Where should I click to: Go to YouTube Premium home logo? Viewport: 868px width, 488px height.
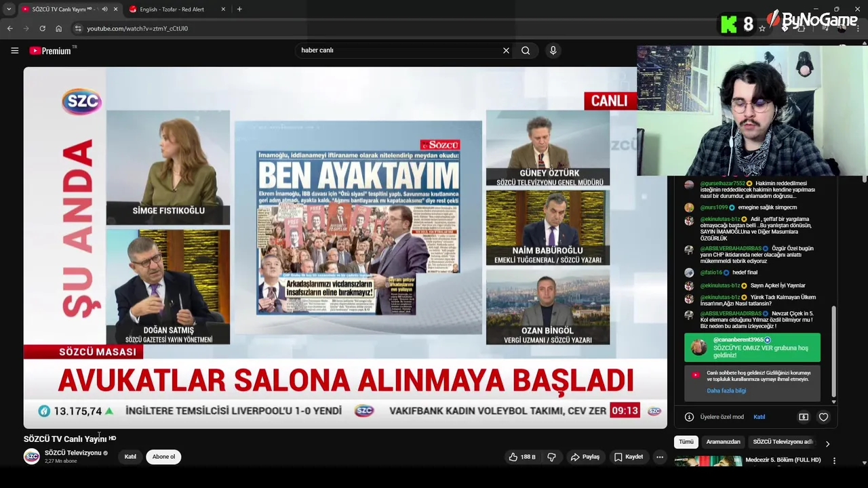click(52, 50)
